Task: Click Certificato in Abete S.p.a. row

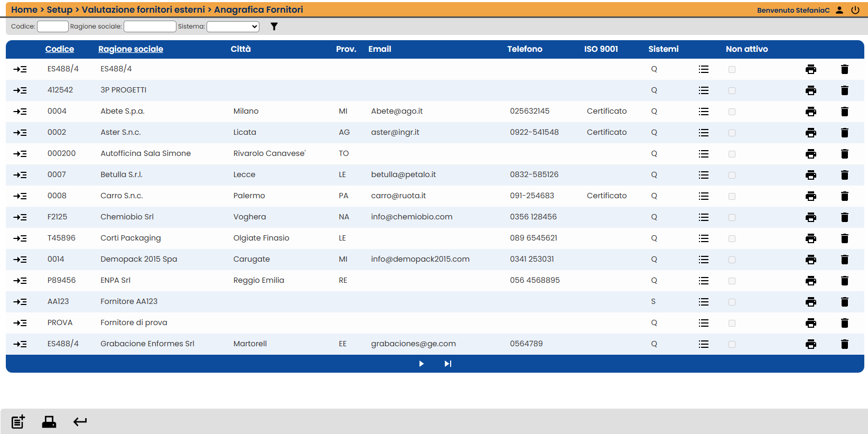Action: point(606,111)
